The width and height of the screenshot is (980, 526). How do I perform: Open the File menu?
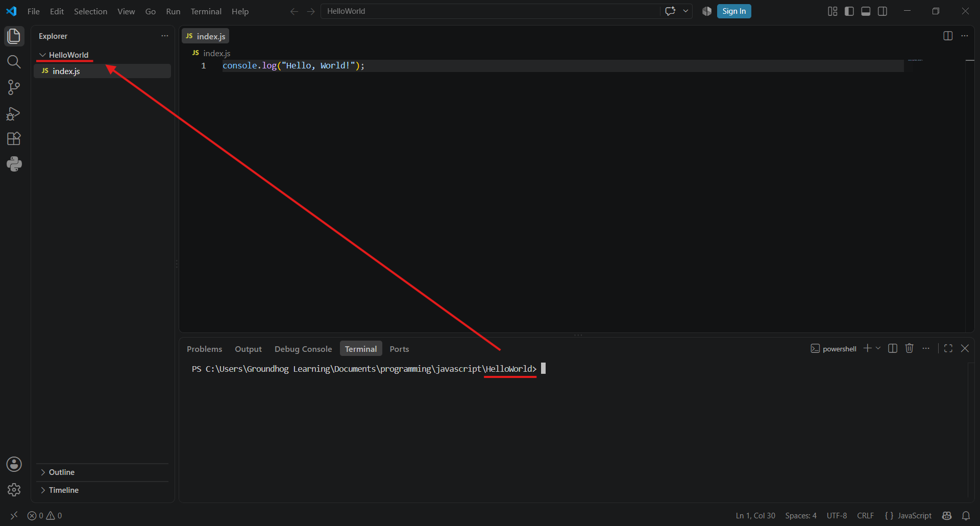34,11
